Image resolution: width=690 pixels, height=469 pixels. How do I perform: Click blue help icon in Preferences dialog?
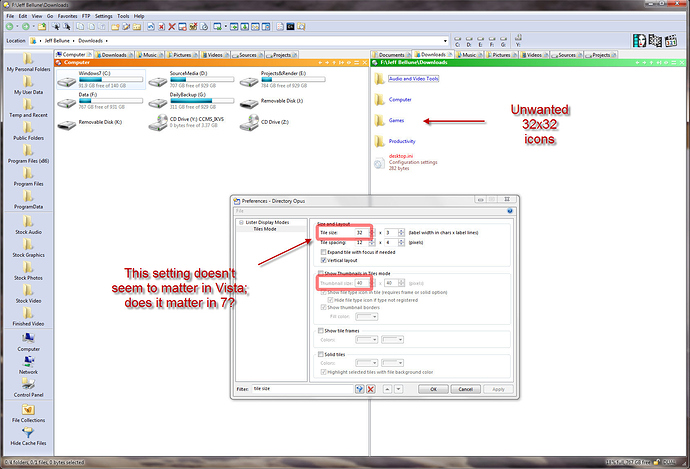510,211
